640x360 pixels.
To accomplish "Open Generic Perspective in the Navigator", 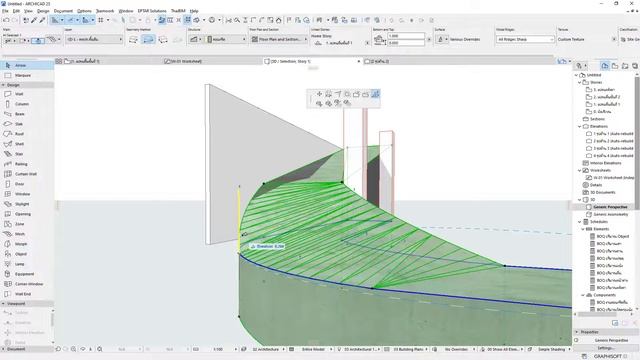I will point(610,207).
